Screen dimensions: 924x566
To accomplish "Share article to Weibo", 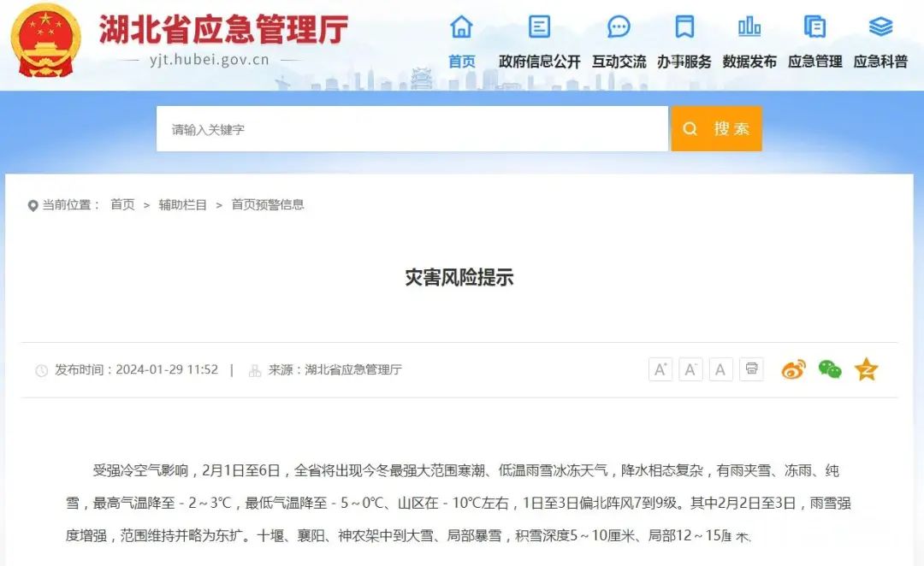I will [793, 369].
